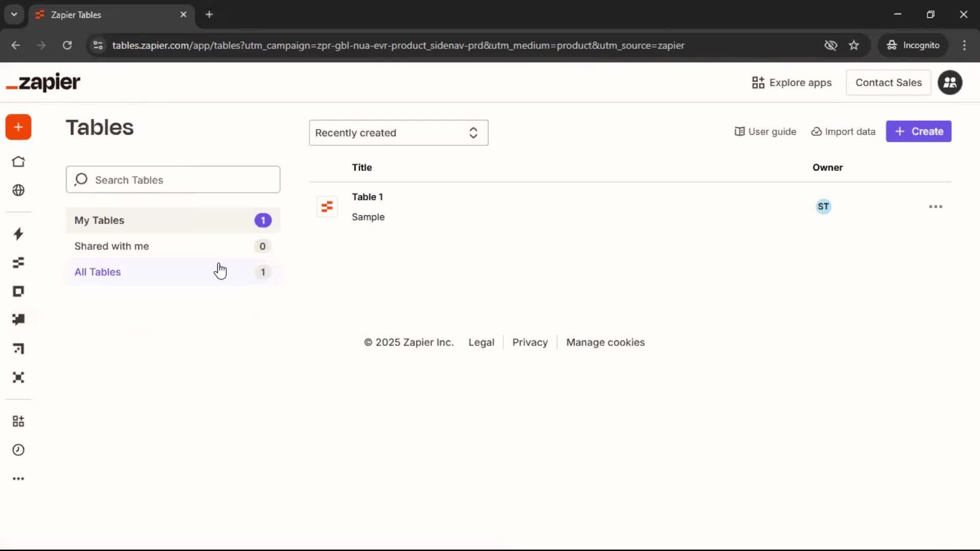
Task: Open Home from the sidebar house icon
Action: pyautogui.click(x=18, y=162)
